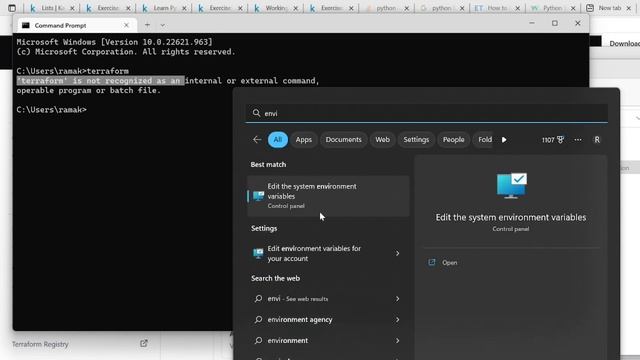
Task: Switch to the 'Working' browser tab
Action: click(x=275, y=8)
